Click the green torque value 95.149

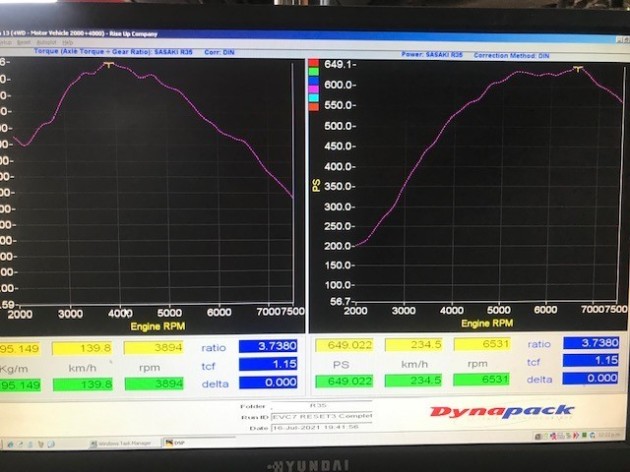tap(20, 385)
